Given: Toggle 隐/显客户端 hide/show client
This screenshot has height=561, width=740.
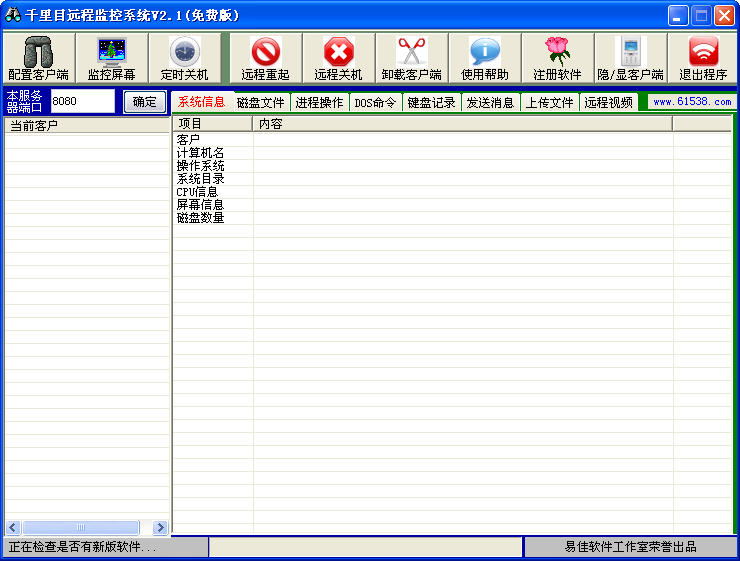Looking at the screenshot, I should [630, 59].
